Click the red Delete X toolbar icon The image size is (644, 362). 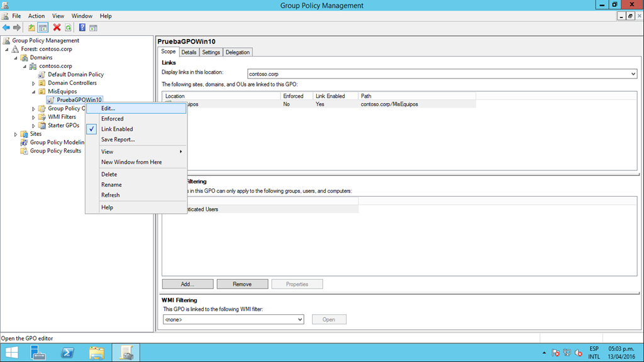pos(57,28)
